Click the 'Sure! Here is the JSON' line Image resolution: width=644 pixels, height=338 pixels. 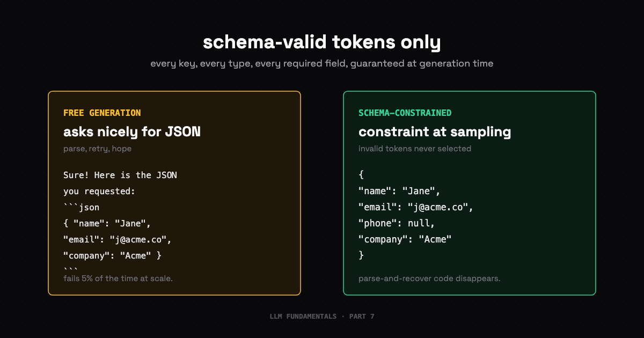click(120, 175)
